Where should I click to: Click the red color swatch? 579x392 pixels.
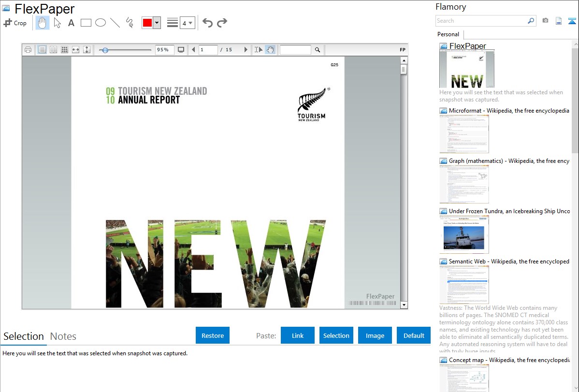coord(147,23)
